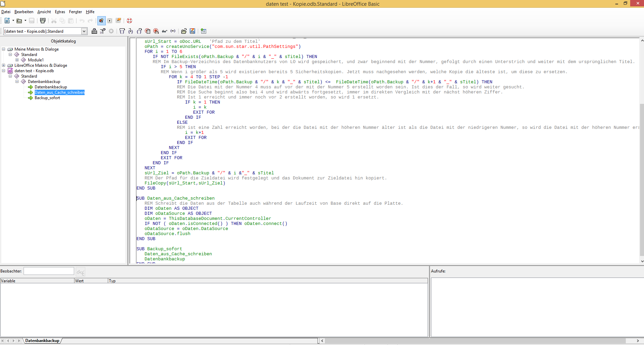Run the BASIC macro icon

pos(103,31)
